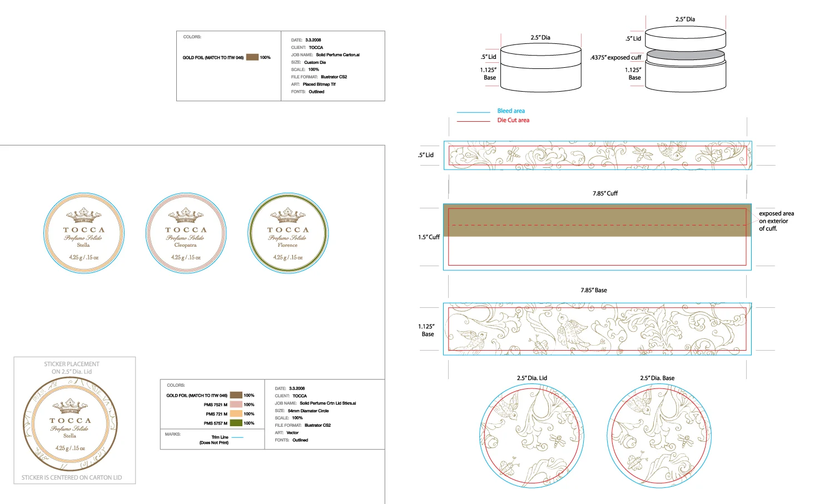This screenshot has height=504, width=834.
Task: Click "STICKER IS CENTERED ON CARTON LID" caption
Action: [x=72, y=477]
